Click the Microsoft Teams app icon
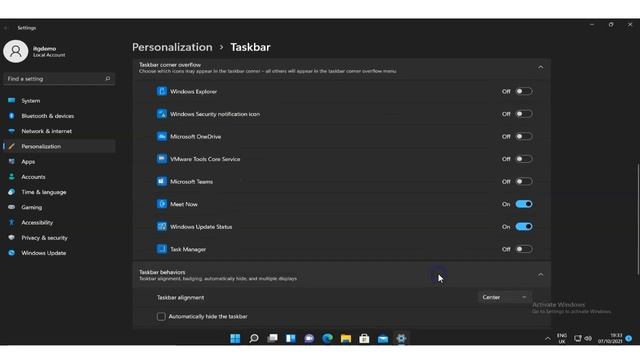The height and width of the screenshot is (360, 640). tap(162, 181)
